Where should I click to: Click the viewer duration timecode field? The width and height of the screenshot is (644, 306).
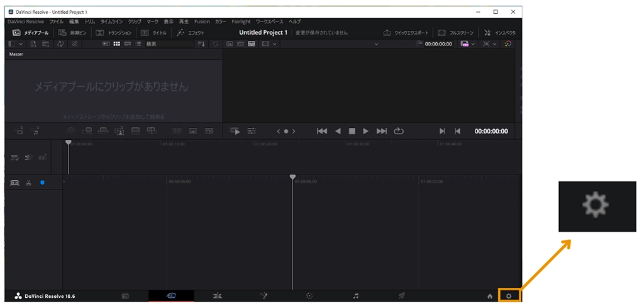click(x=438, y=43)
